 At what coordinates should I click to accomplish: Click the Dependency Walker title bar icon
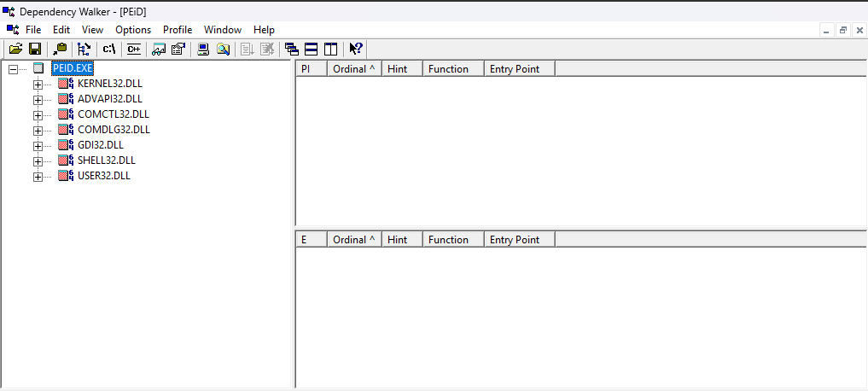9,11
